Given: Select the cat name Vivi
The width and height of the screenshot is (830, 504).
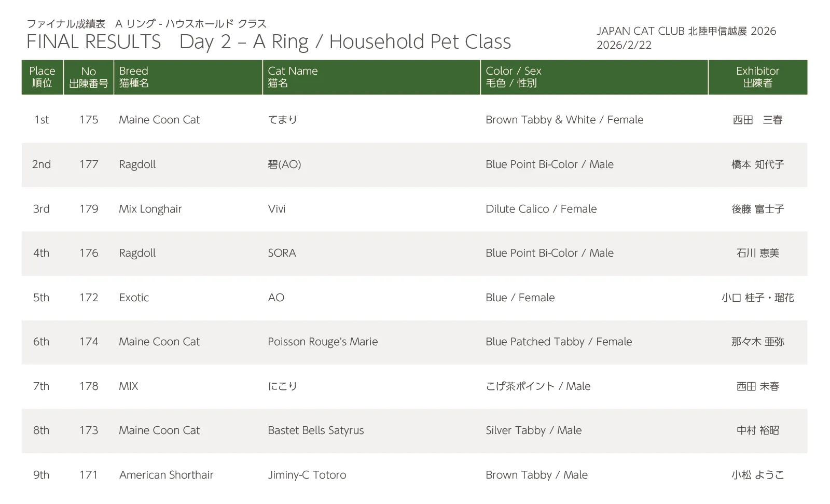Looking at the screenshot, I should click(276, 209).
